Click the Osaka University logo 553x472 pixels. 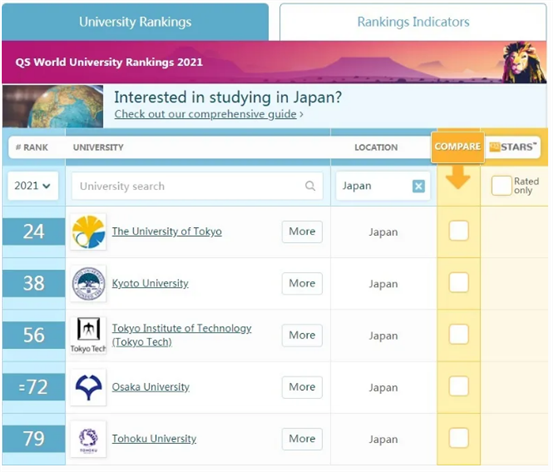[x=88, y=387]
